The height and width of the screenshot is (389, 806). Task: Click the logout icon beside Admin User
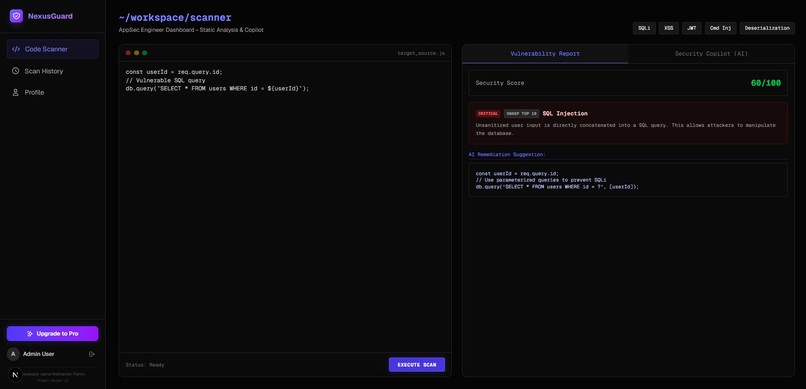92,354
